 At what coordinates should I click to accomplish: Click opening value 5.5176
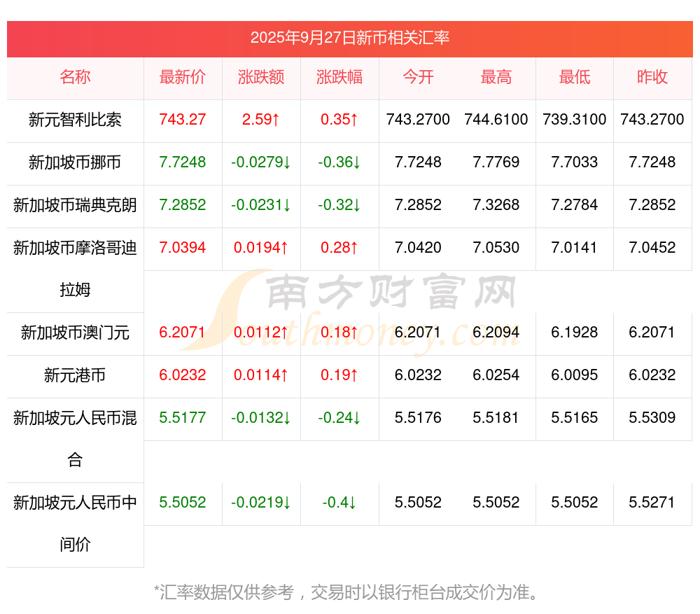[x=418, y=417]
